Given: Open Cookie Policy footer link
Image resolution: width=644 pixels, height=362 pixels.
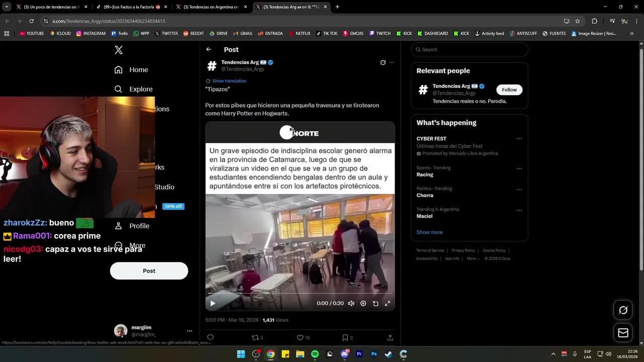Looking at the screenshot, I should point(494,250).
